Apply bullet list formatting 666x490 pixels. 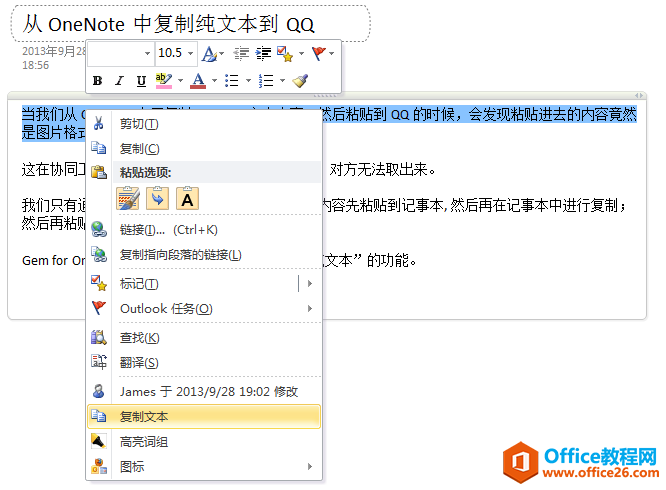(x=232, y=81)
